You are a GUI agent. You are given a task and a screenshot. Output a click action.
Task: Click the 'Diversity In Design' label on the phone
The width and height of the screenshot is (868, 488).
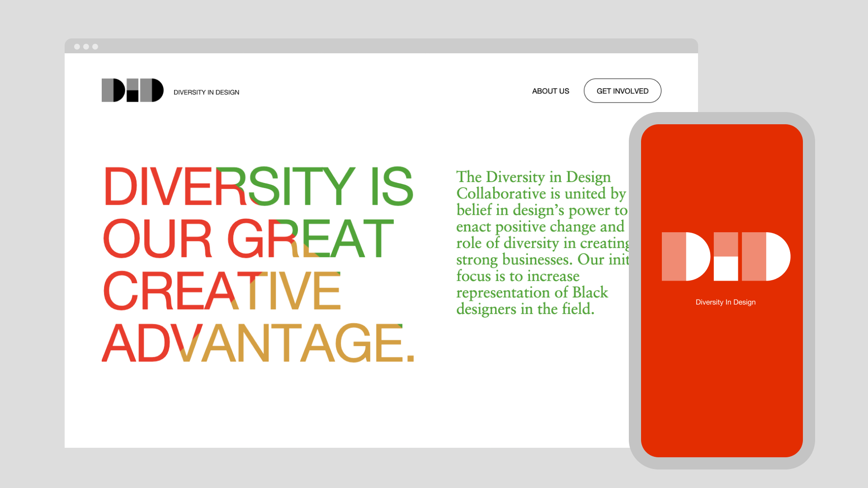(x=725, y=302)
